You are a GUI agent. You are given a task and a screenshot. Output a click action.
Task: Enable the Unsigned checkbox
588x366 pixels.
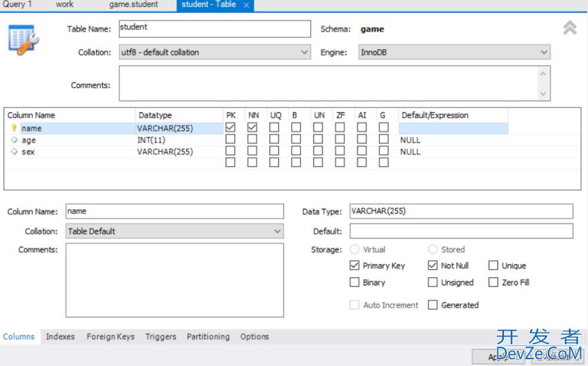click(433, 282)
